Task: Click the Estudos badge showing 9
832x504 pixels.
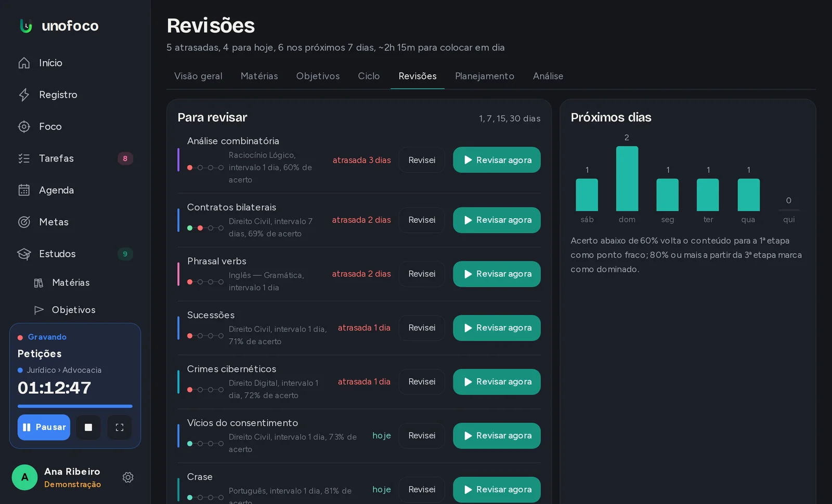Action: [125, 254]
